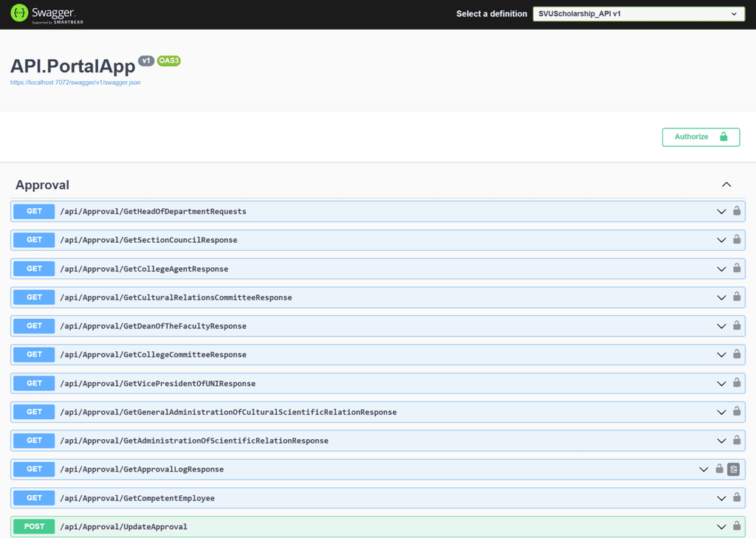This screenshot has height=538, width=756.
Task: Click lock icon on GetCulturalRelationsCommitteeResponse row
Action: coord(737,297)
